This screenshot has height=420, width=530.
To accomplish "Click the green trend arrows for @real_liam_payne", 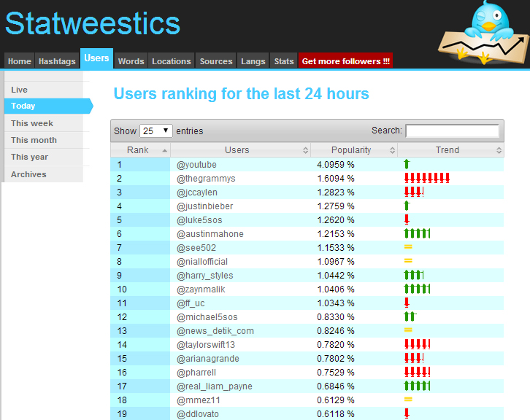I will coord(417,386).
